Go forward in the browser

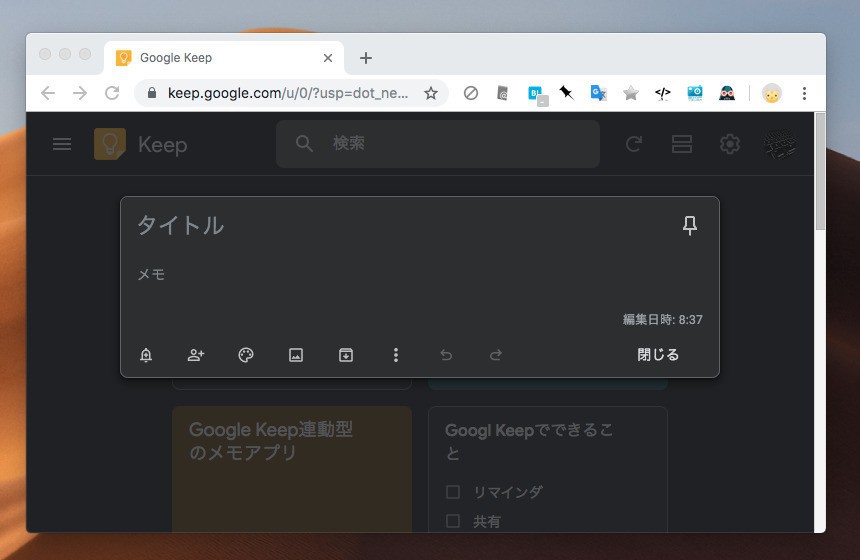coord(80,93)
